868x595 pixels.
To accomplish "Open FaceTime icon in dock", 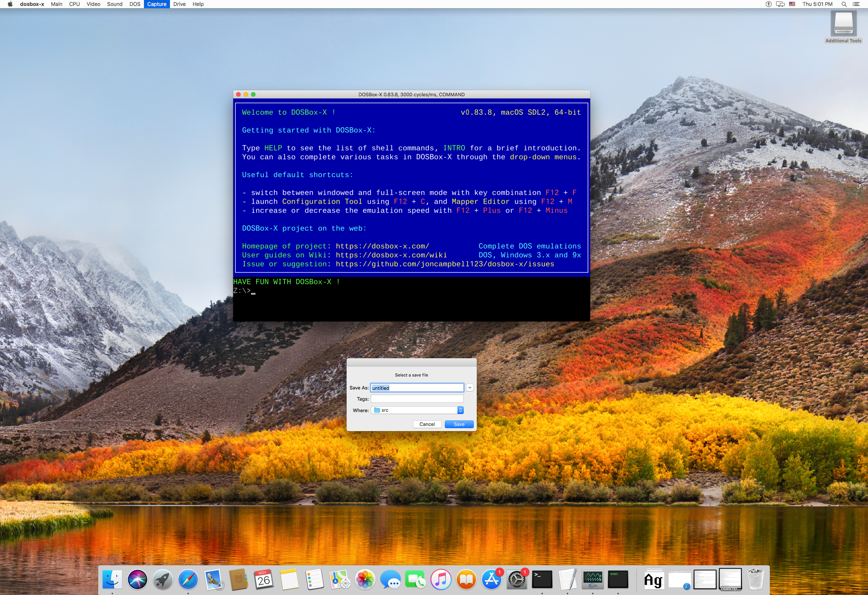I will [x=416, y=580].
